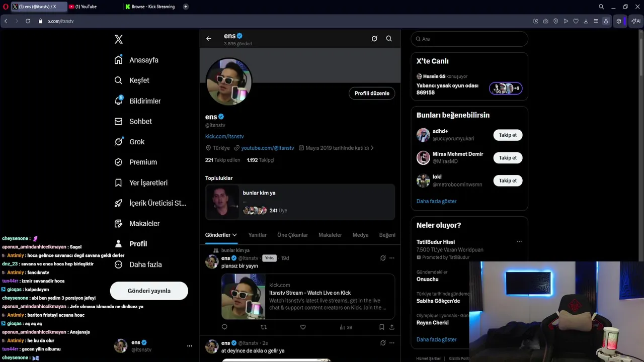Go back with the profile arrow
This screenshot has height=362, width=644.
pos(209,39)
